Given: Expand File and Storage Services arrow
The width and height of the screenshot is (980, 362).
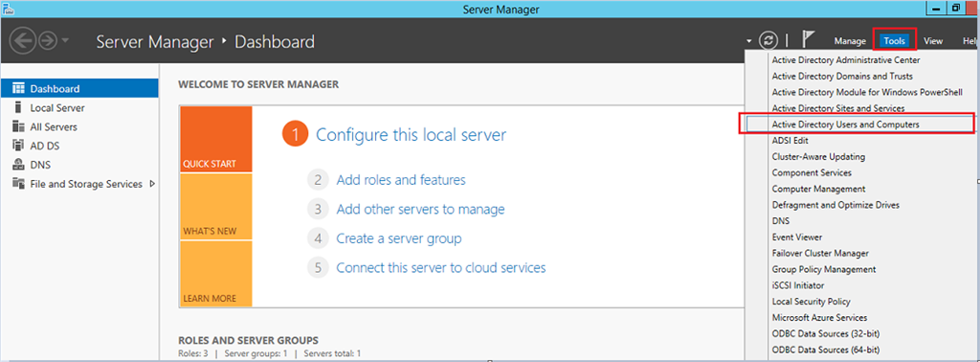Looking at the screenshot, I should pyautogui.click(x=152, y=184).
